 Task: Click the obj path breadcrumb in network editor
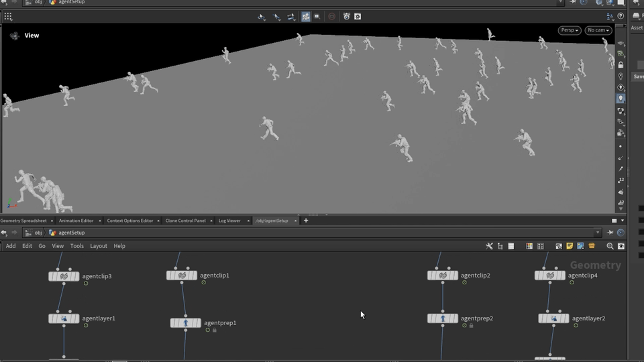tap(38, 233)
